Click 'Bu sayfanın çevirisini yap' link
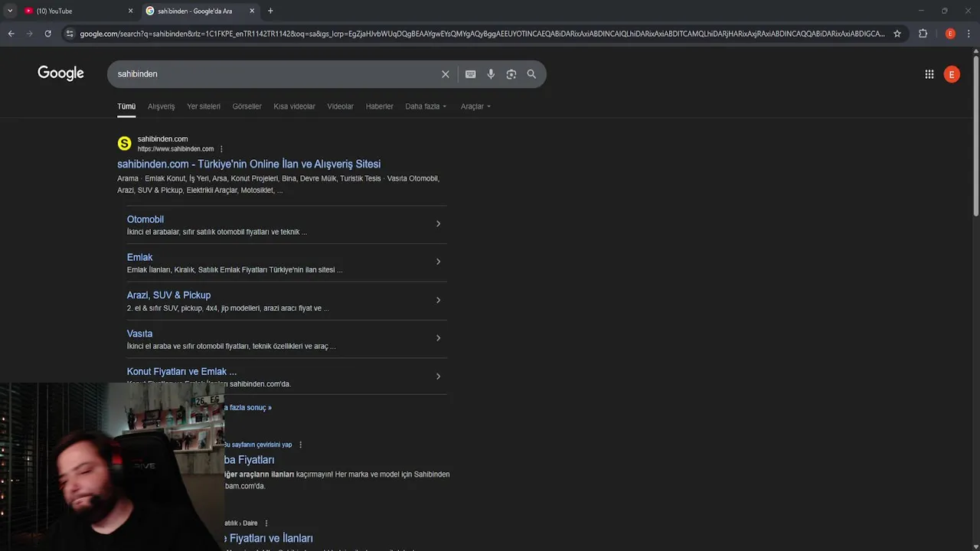This screenshot has width=980, height=551. [x=257, y=445]
